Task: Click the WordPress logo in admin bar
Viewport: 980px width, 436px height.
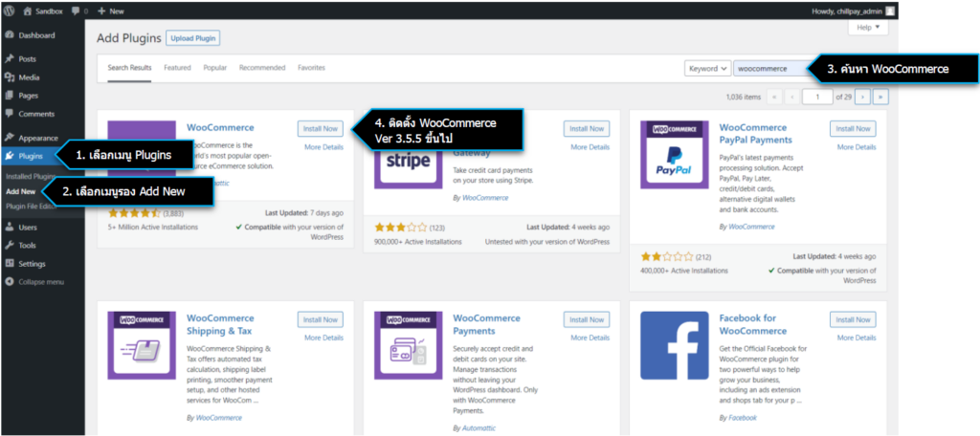Action: (10, 11)
